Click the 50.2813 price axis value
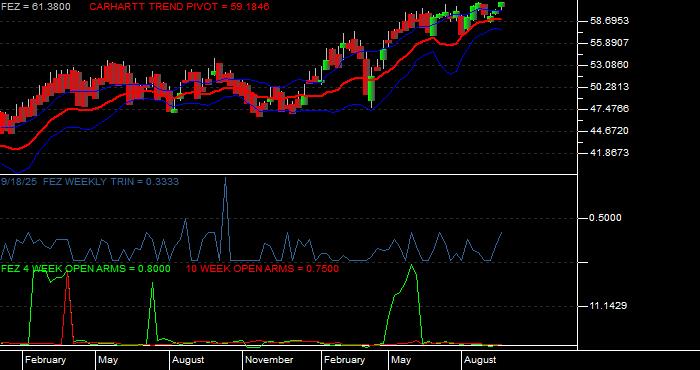This screenshot has width=700, height=370. [609, 87]
